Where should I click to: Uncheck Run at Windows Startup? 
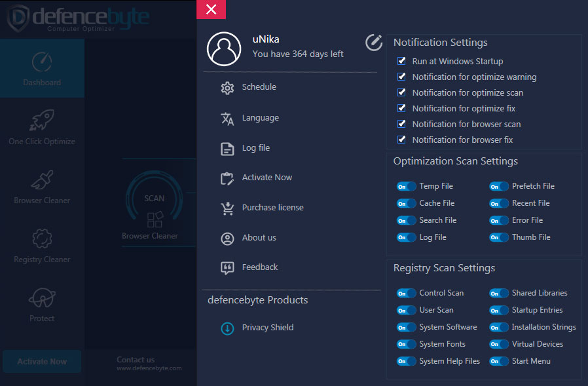401,61
